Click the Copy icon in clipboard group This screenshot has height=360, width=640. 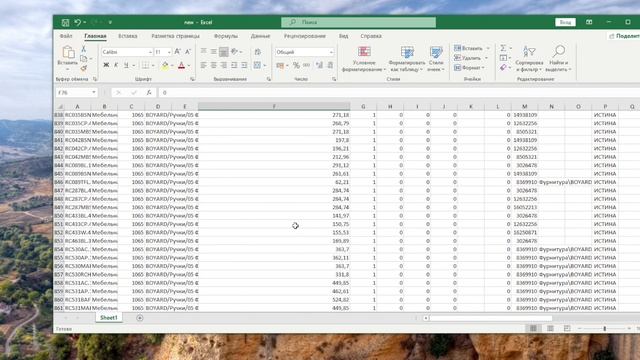point(84,59)
